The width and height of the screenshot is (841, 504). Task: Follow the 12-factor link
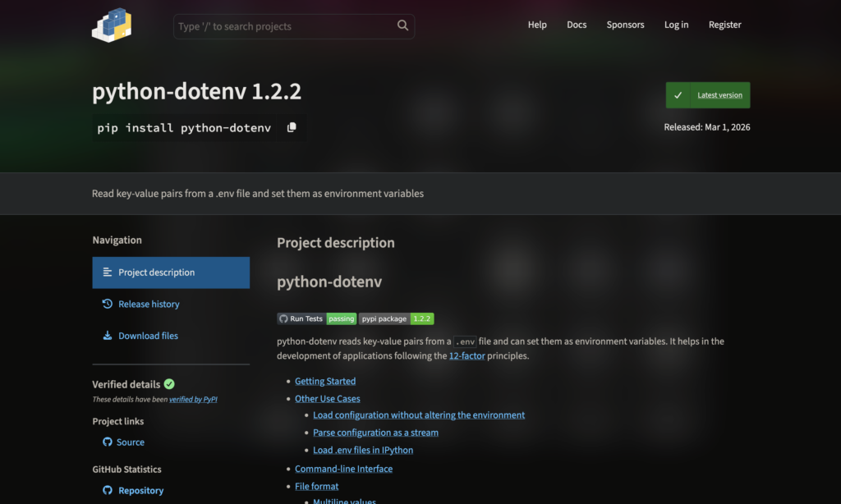pyautogui.click(x=466, y=355)
